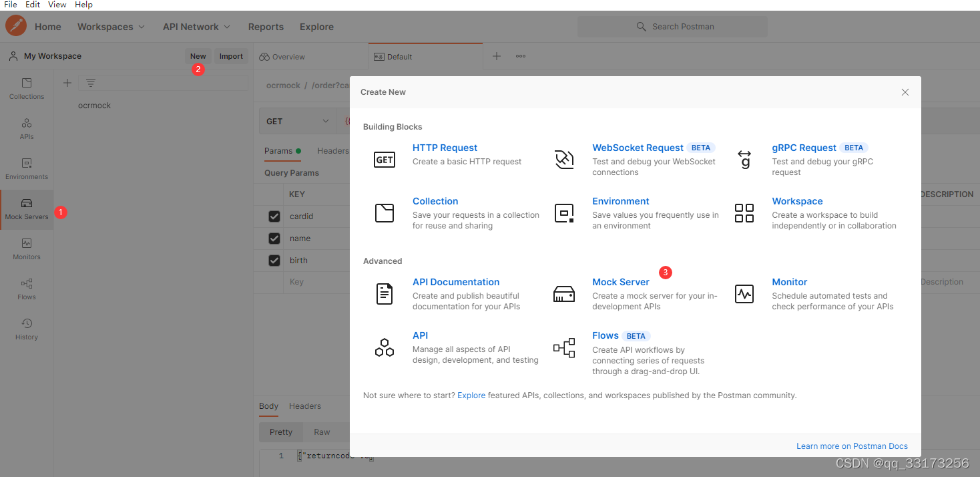Select the ocrmock mock server
Screen dimensions: 980x477
tap(94, 106)
